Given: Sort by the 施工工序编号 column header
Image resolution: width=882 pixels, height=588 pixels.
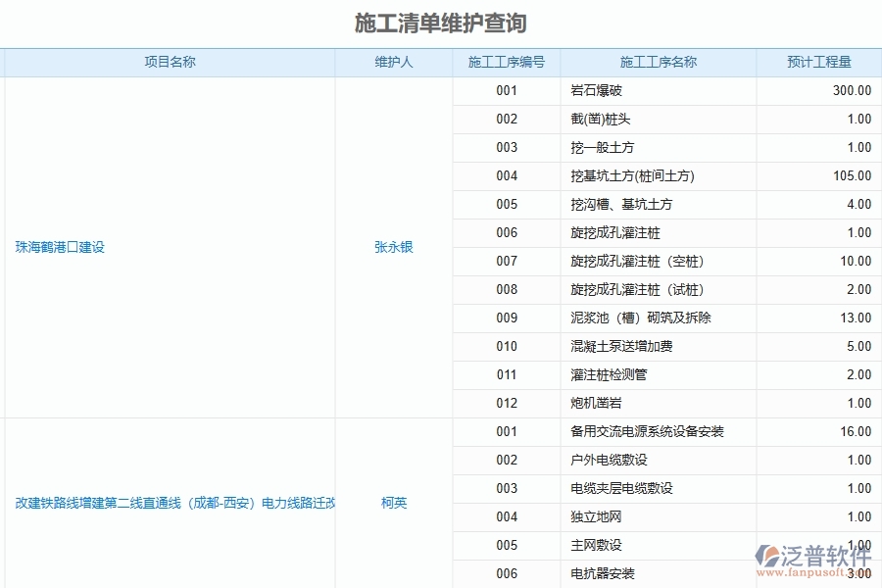Looking at the screenshot, I should (x=505, y=62).
